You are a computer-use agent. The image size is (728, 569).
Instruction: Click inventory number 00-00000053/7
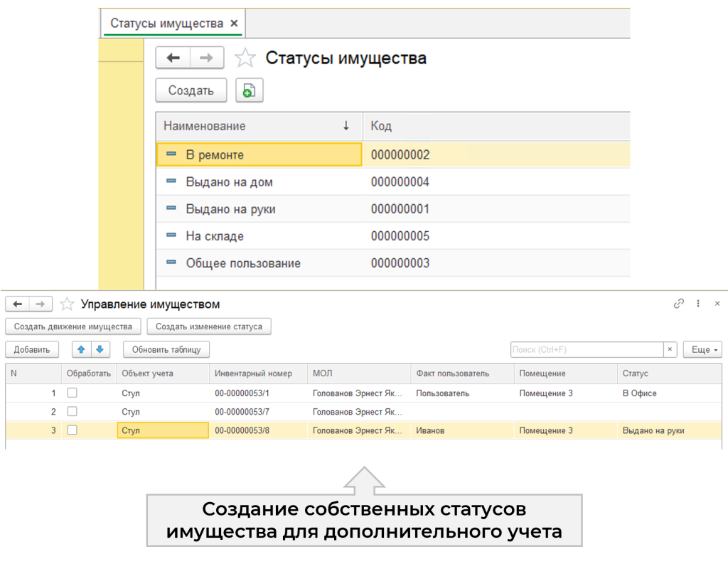[242, 412]
